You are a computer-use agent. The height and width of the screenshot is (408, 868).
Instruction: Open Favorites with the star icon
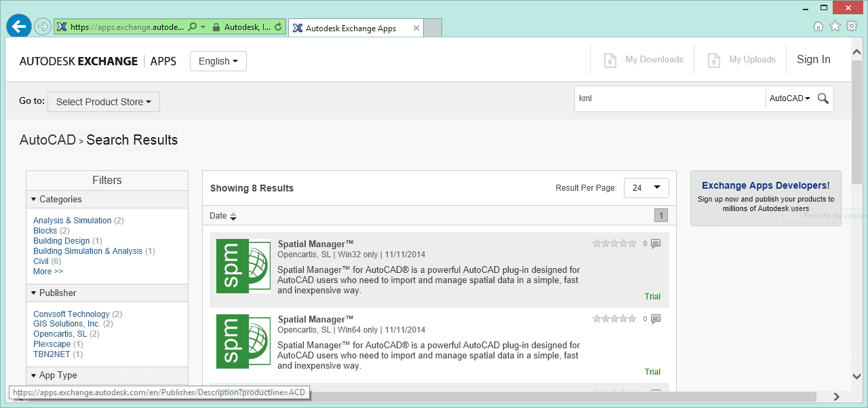coord(835,26)
